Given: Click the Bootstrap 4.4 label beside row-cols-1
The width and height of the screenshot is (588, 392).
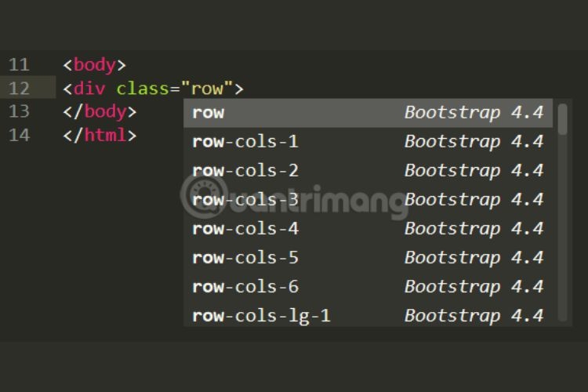Looking at the screenshot, I should [x=474, y=142].
